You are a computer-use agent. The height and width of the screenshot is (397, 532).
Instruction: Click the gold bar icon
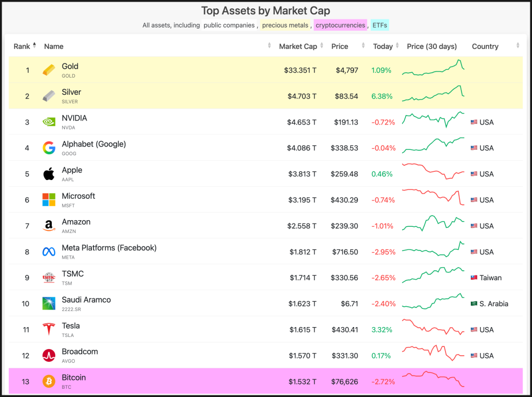(x=49, y=70)
